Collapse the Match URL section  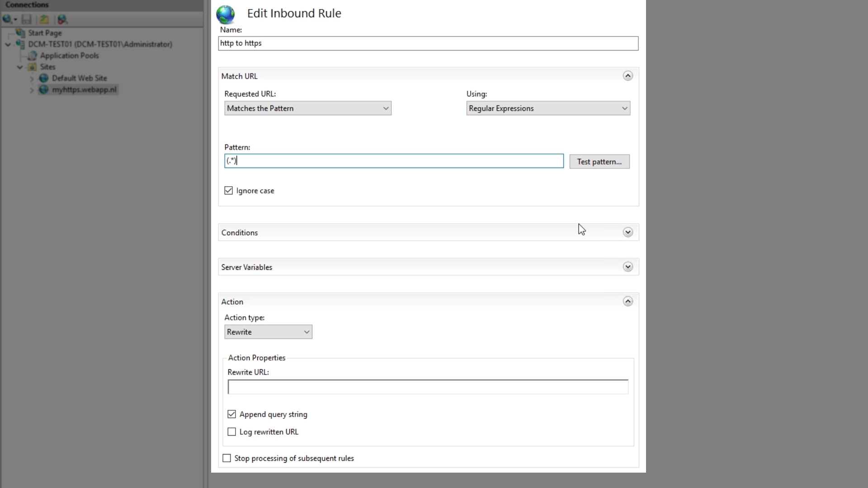click(x=627, y=76)
